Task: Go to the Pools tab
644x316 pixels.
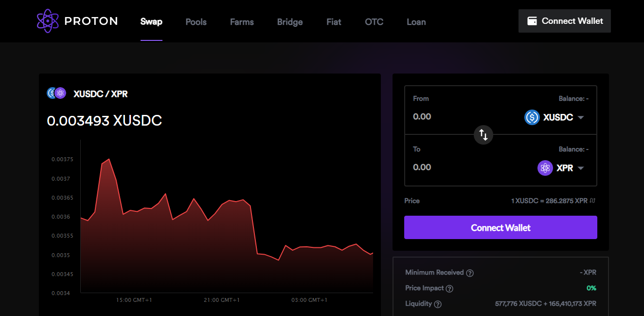Action: [x=196, y=22]
